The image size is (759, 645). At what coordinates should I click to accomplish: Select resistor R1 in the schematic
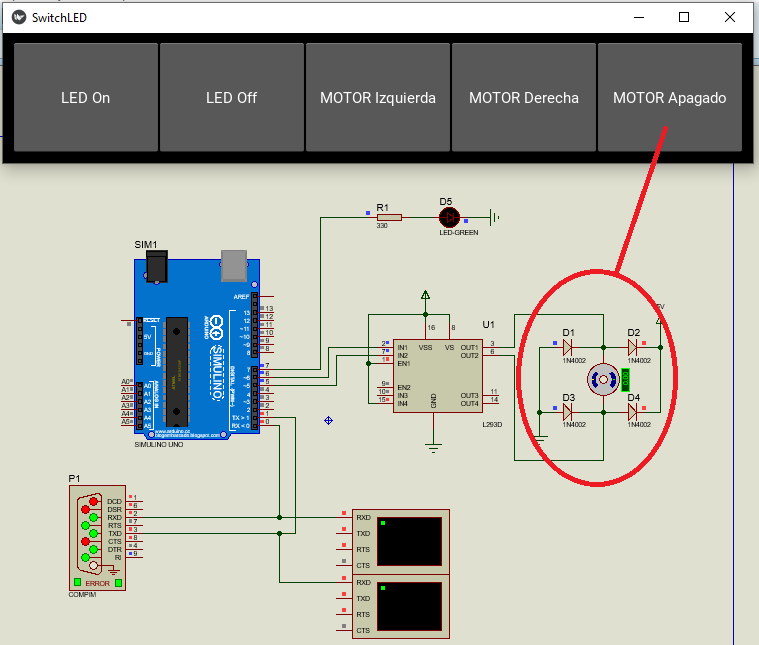(389, 218)
